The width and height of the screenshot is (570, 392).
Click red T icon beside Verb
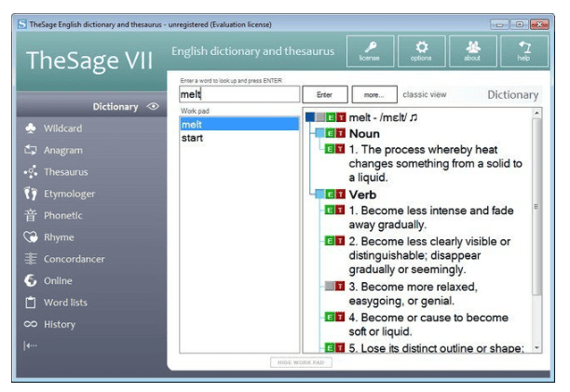340,195
